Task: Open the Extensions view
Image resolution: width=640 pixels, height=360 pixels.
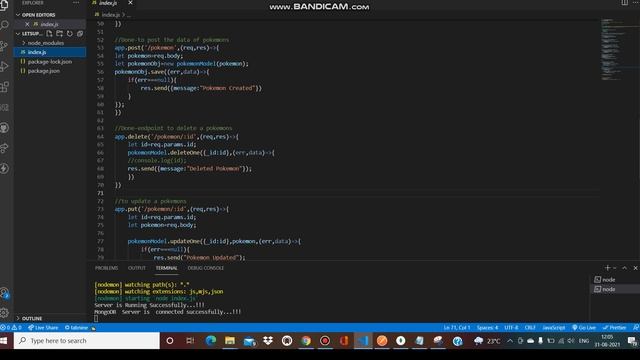Action: (4, 87)
